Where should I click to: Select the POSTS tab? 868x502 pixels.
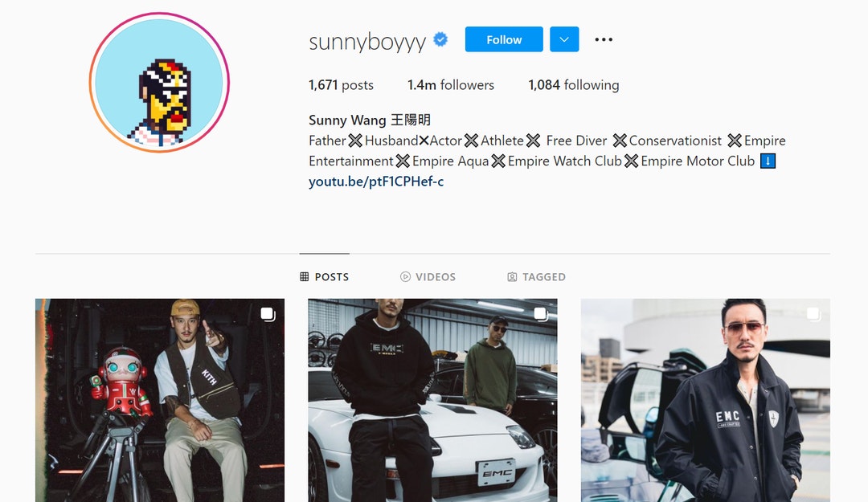[325, 277]
